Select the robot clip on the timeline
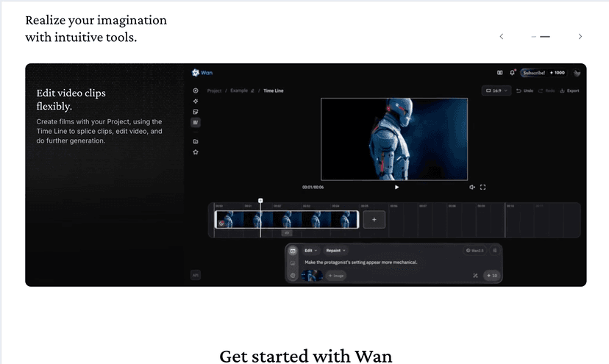Viewport: 609px width, 364px height. click(287, 219)
